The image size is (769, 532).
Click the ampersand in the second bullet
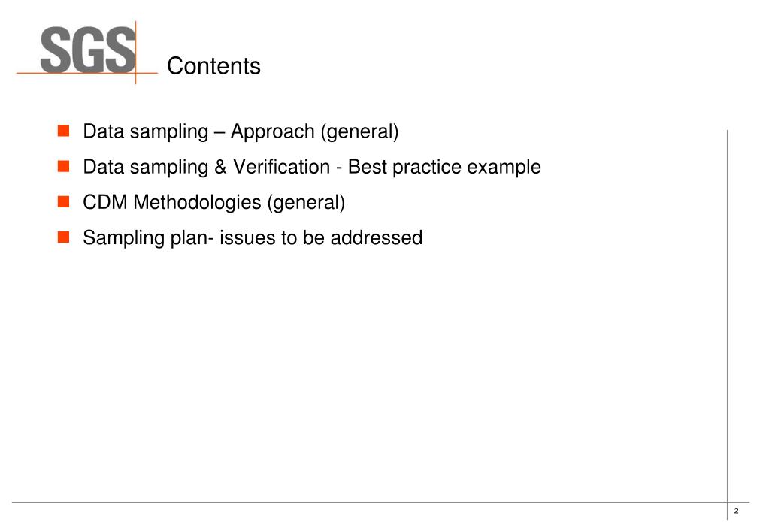221,167
